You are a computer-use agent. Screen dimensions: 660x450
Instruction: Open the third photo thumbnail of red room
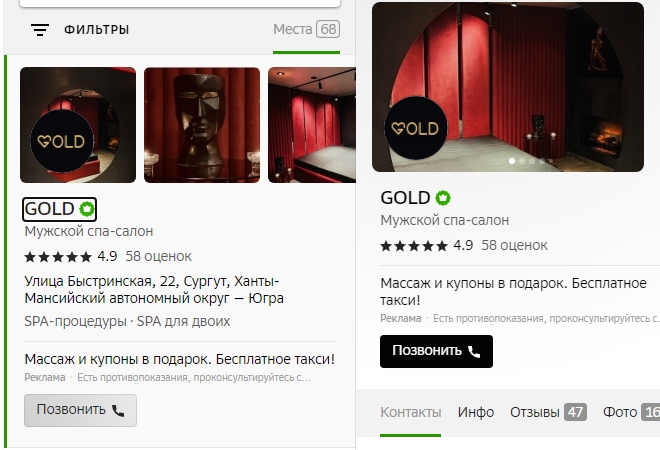pyautogui.click(x=312, y=125)
